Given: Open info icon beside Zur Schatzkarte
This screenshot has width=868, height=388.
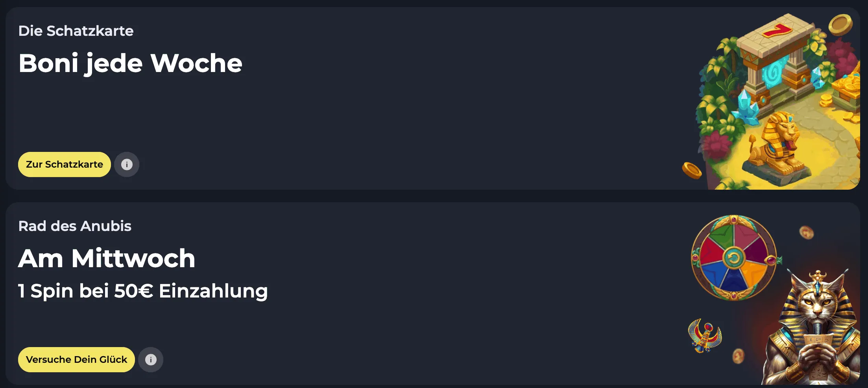Looking at the screenshot, I should [127, 164].
